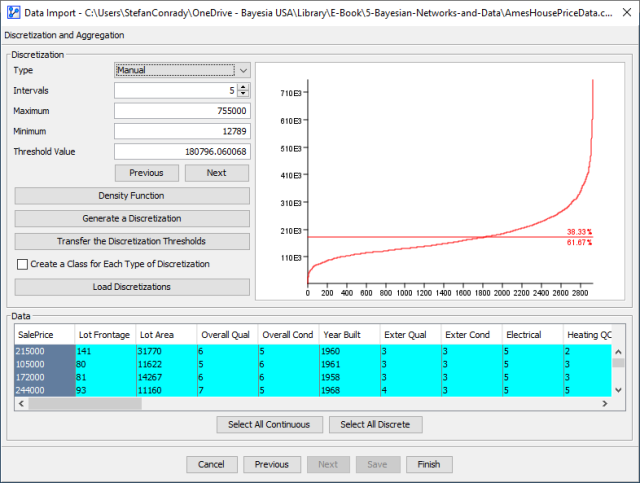Click the Load Discretizations button
The image size is (640, 483).
tap(132, 287)
